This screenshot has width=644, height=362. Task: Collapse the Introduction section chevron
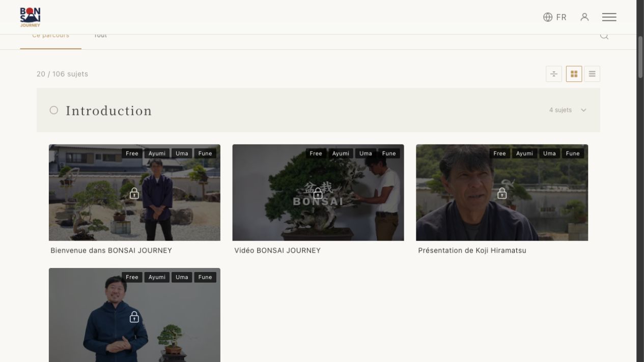point(583,110)
